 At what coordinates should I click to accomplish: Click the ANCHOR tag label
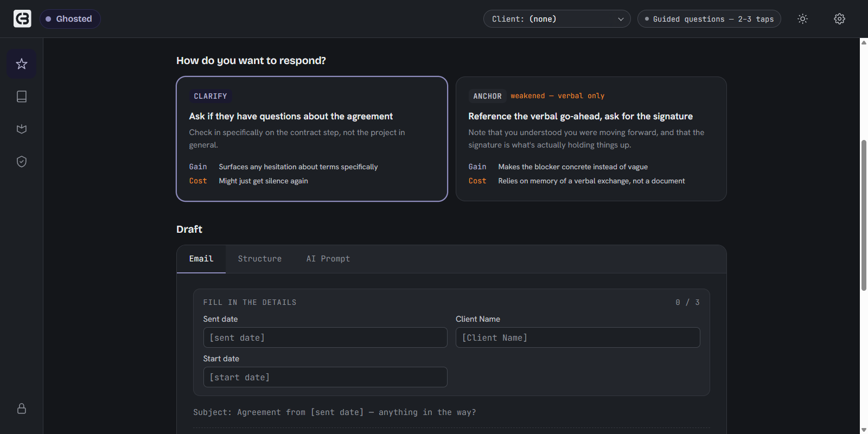[487, 96]
